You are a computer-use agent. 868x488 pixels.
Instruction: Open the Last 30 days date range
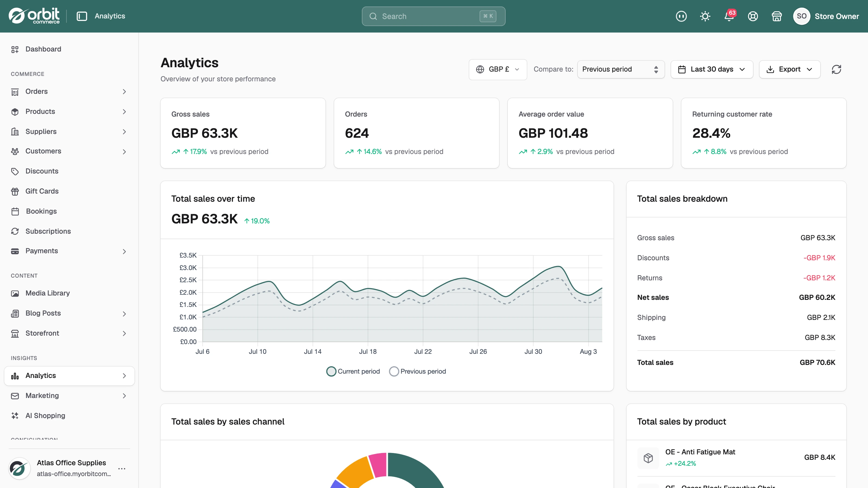pyautogui.click(x=712, y=69)
